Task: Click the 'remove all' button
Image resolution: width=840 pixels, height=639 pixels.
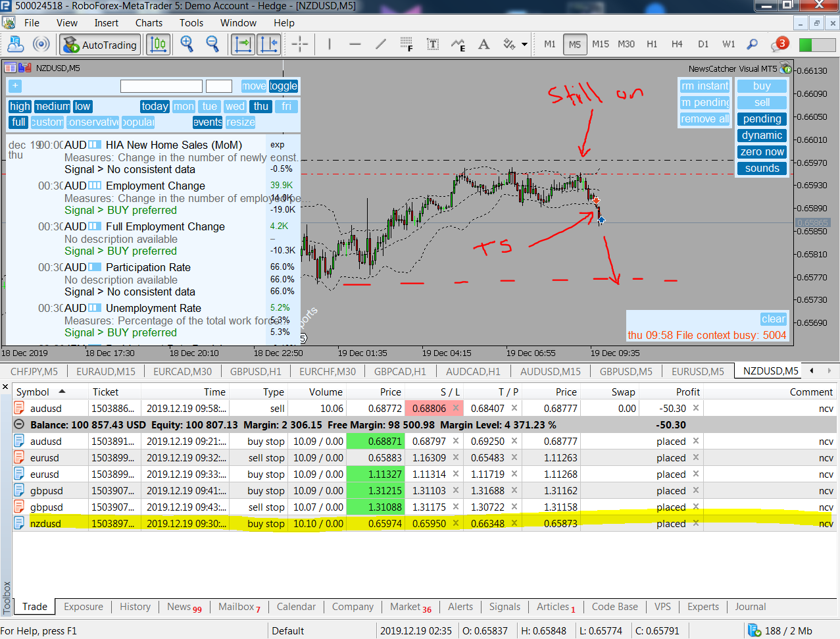Action: click(x=704, y=119)
